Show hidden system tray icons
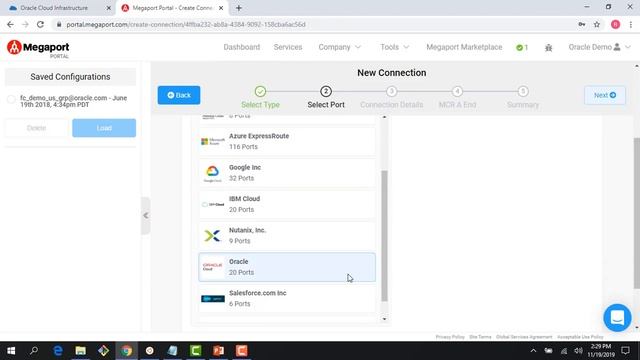The width and height of the screenshot is (640, 360). pyautogui.click(x=533, y=351)
